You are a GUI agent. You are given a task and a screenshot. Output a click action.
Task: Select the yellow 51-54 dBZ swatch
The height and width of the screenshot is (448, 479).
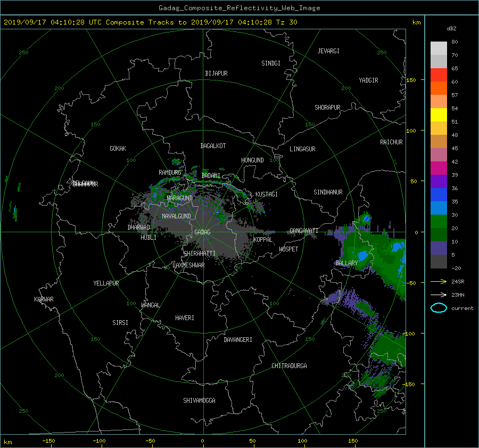click(x=439, y=115)
